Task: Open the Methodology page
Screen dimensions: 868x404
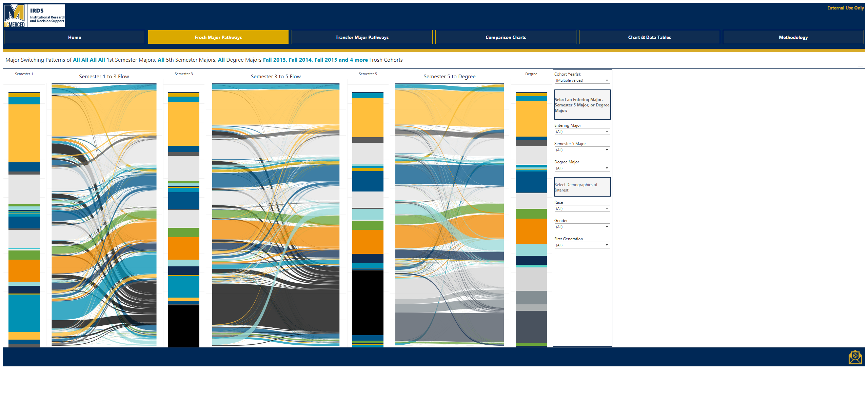Action: [x=793, y=37]
